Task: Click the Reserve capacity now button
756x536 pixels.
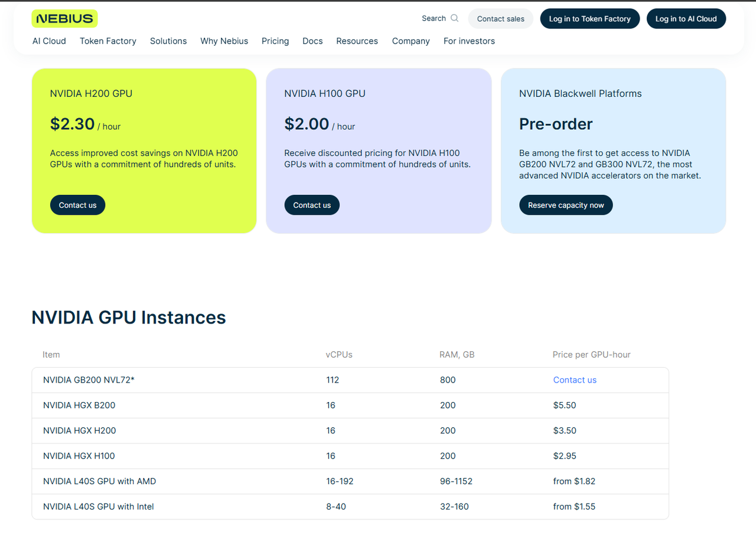Action: pos(566,205)
